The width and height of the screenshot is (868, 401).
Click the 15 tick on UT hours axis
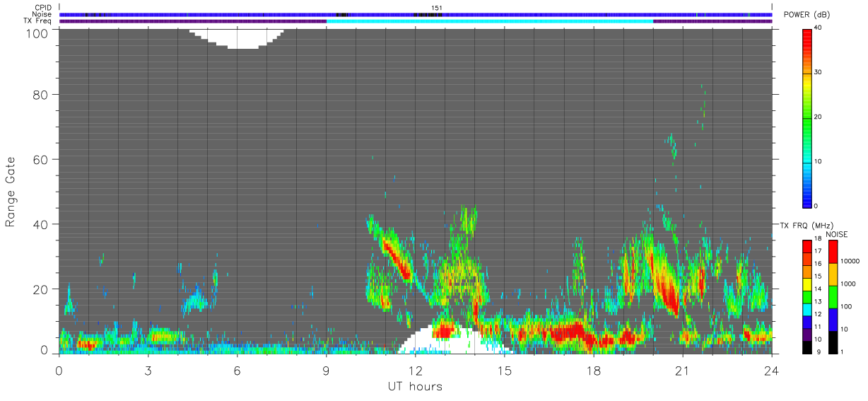(504, 371)
